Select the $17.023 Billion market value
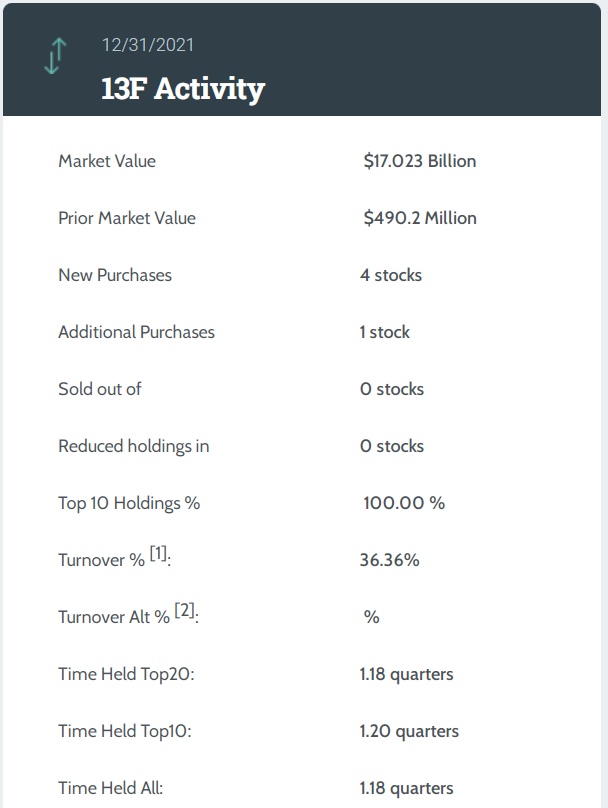Image resolution: width=608 pixels, height=808 pixels. (x=420, y=161)
